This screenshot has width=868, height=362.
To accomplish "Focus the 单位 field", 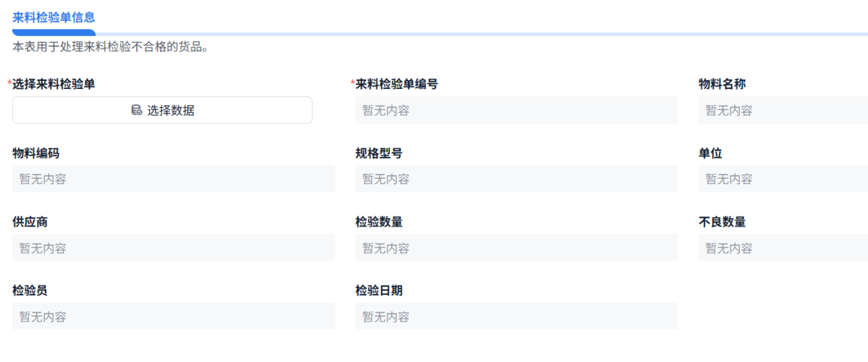I will pyautogui.click(x=783, y=179).
